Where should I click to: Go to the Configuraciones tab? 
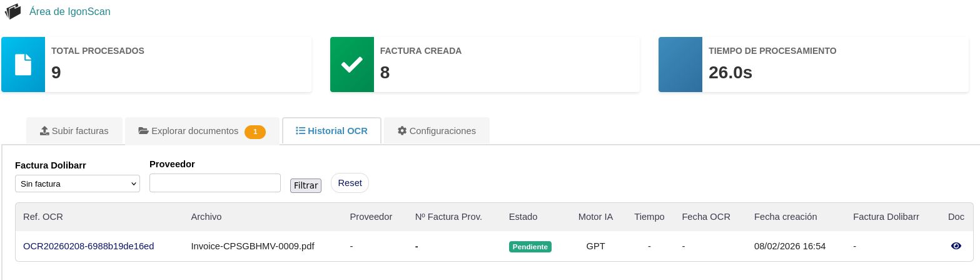437,131
